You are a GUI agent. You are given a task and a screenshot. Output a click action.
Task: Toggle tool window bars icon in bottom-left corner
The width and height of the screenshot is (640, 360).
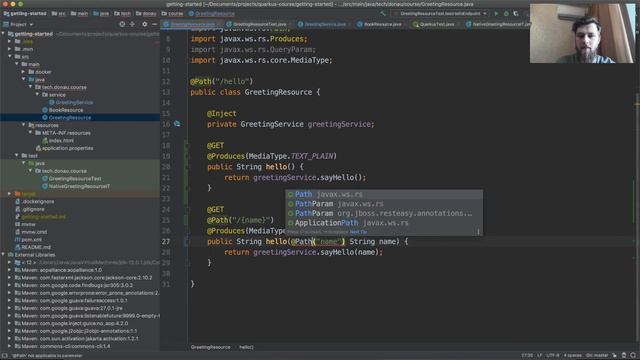(x=4, y=356)
